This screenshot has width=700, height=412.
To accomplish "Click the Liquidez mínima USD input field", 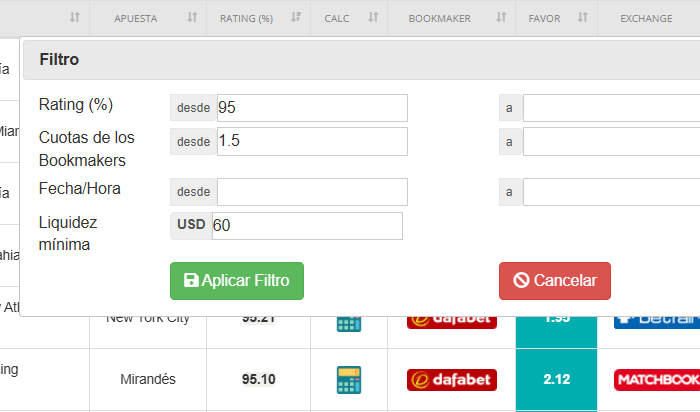I will pyautogui.click(x=306, y=226).
